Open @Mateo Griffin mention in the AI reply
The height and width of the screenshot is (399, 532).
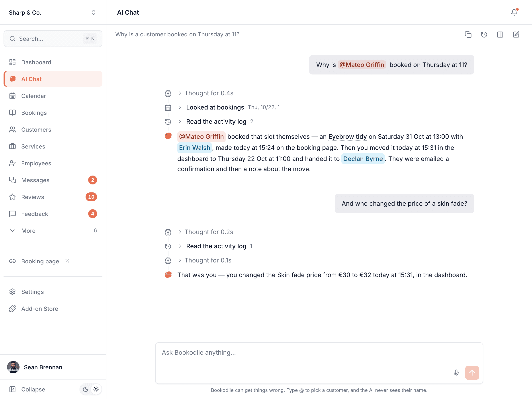pyautogui.click(x=201, y=137)
